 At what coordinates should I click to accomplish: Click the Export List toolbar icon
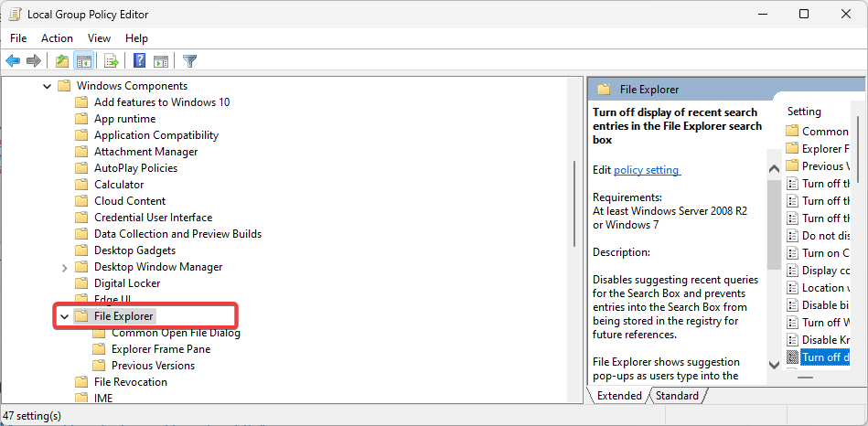[x=112, y=61]
